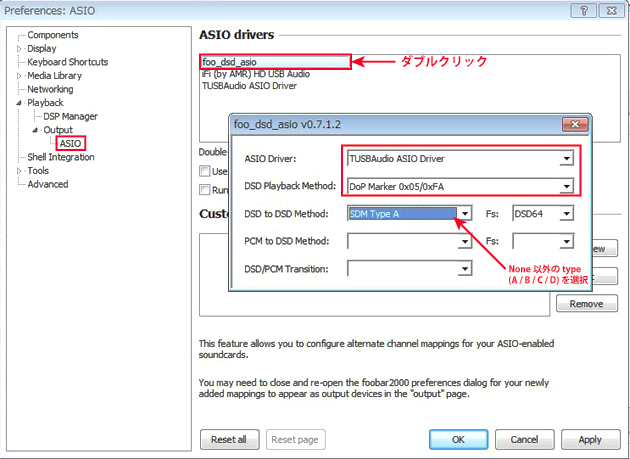Select iFi (by AMR) HD USB Audio driver
The width and height of the screenshot is (630, 459).
point(255,74)
